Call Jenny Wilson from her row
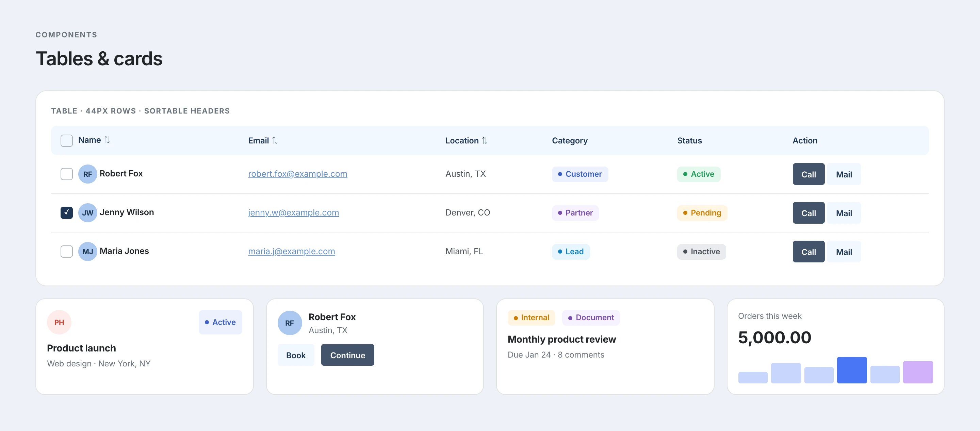This screenshot has width=980, height=431. click(808, 213)
